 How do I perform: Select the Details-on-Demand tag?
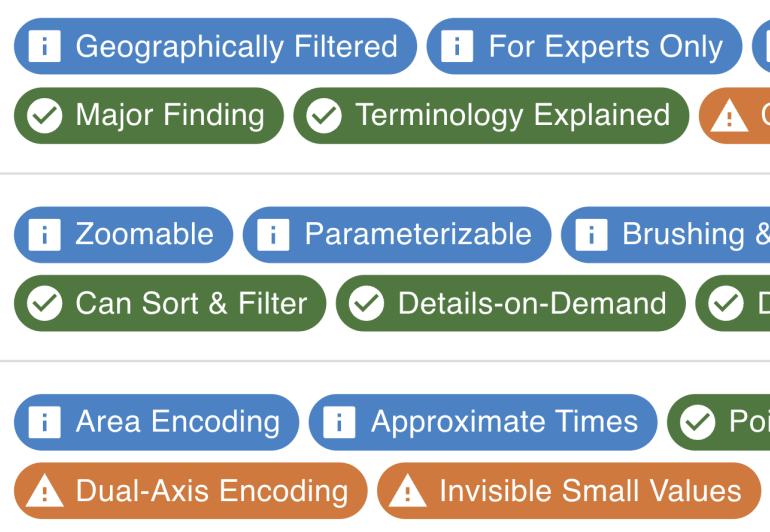point(531,304)
